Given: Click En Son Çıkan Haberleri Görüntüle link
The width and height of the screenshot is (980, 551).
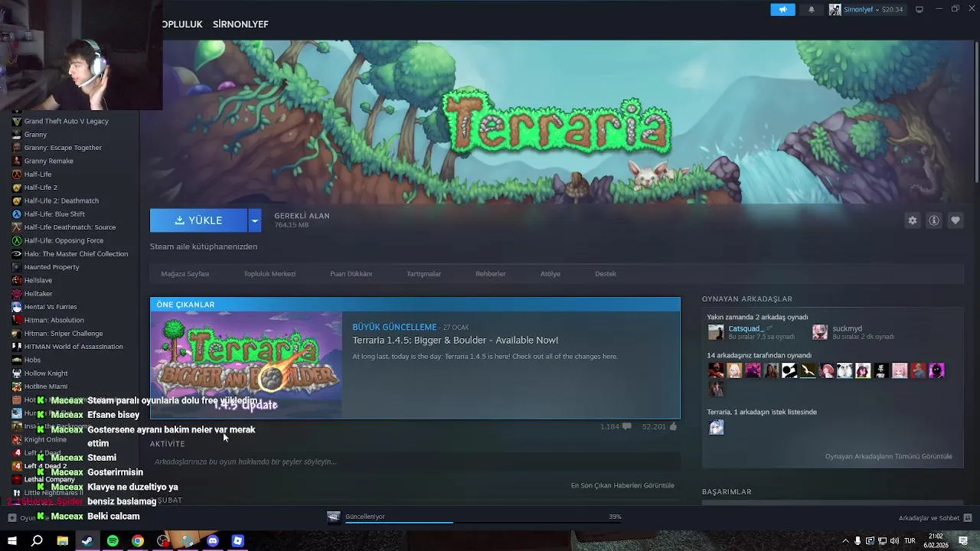Looking at the screenshot, I should tap(622, 486).
